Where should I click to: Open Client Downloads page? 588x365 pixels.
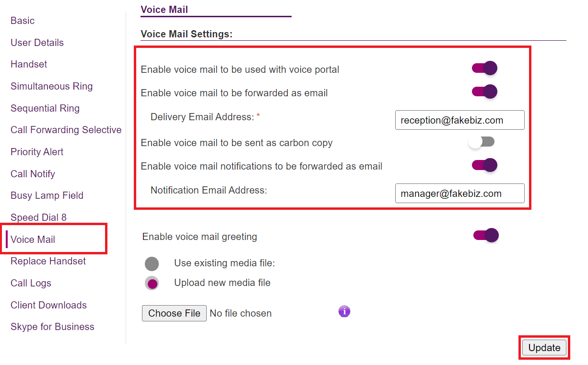tap(48, 305)
